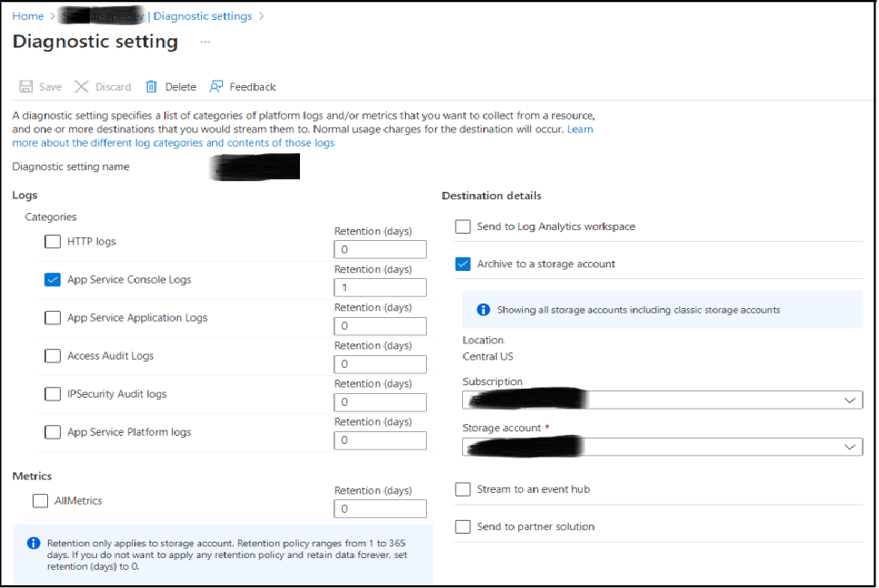Click the Delete trash can icon
The height and width of the screenshot is (588, 879).
(151, 87)
